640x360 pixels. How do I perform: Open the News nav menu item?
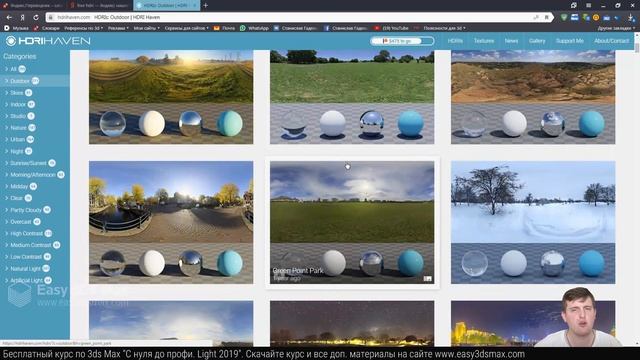(511, 41)
